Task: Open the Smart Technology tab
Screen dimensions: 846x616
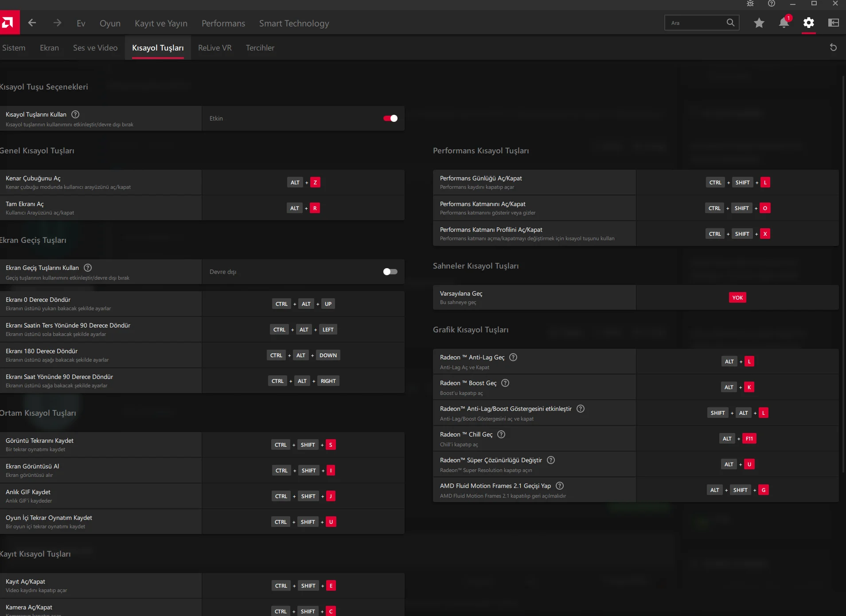Action: 294,23
